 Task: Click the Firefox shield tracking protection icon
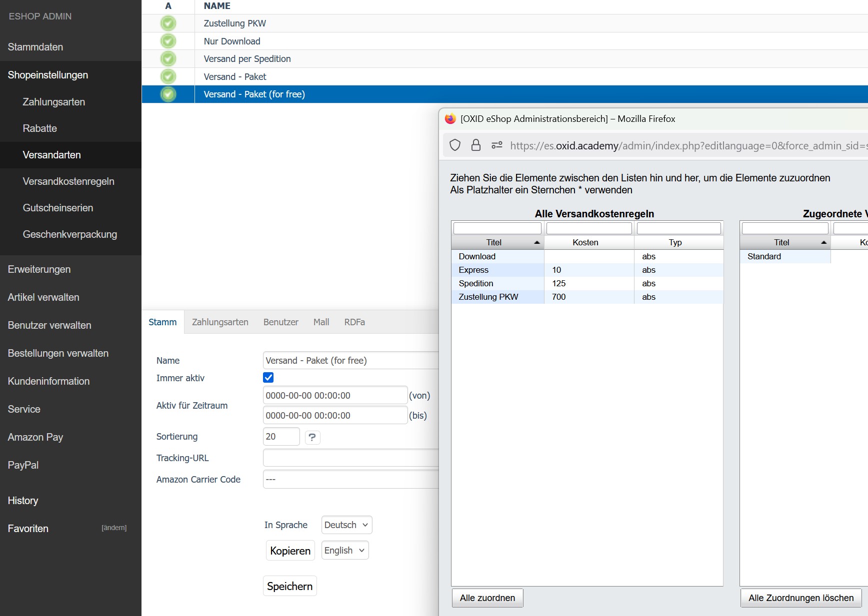(x=455, y=145)
